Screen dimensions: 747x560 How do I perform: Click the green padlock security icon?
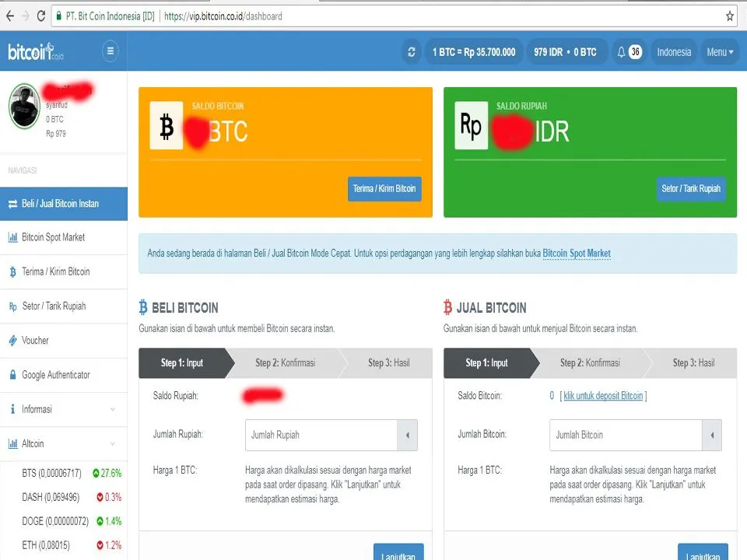click(x=58, y=16)
